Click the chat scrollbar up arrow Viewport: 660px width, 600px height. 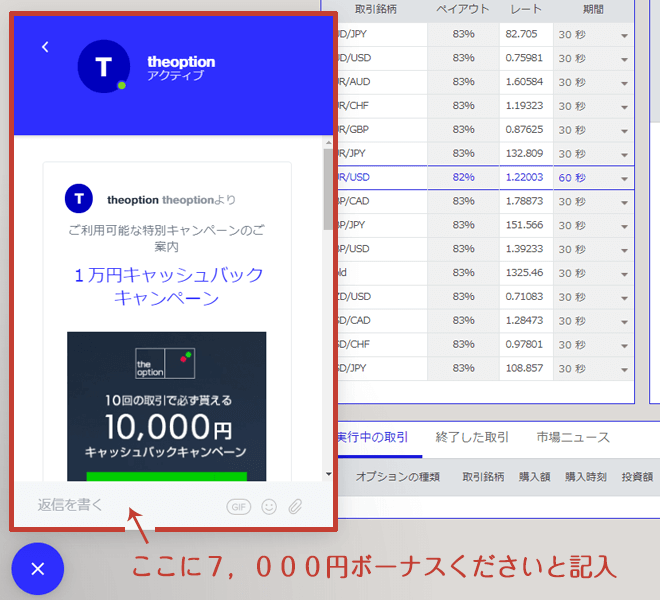(328, 143)
